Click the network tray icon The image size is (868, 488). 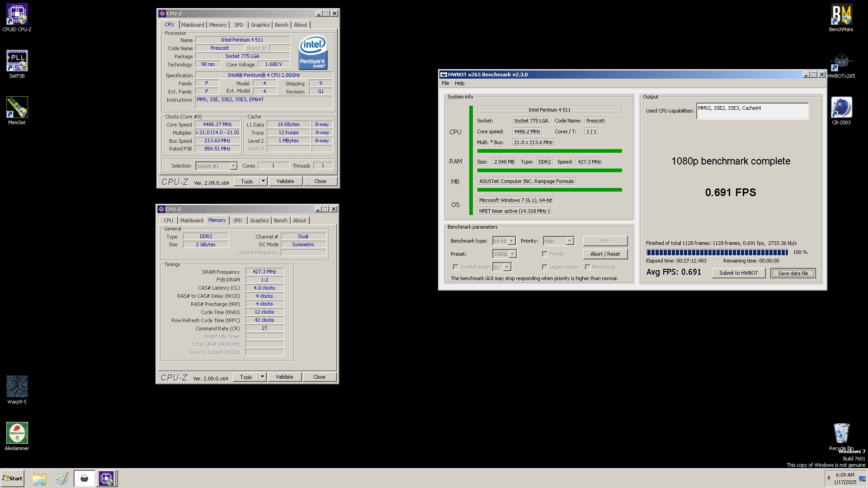coord(862,479)
